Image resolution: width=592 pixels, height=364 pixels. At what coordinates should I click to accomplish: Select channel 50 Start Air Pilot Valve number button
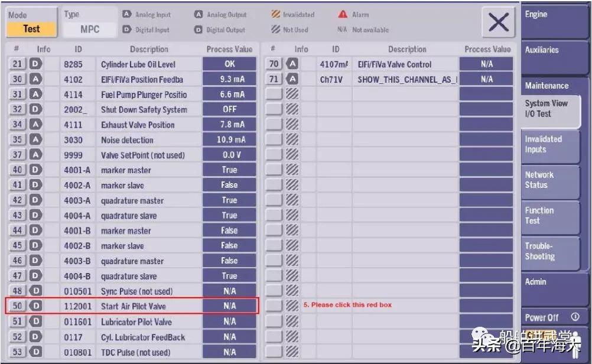[x=17, y=306]
